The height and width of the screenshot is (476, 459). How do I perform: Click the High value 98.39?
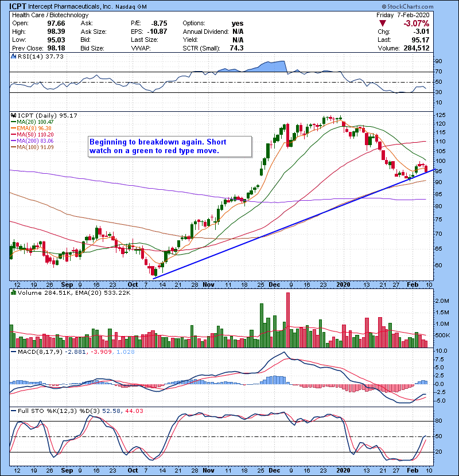[x=56, y=32]
